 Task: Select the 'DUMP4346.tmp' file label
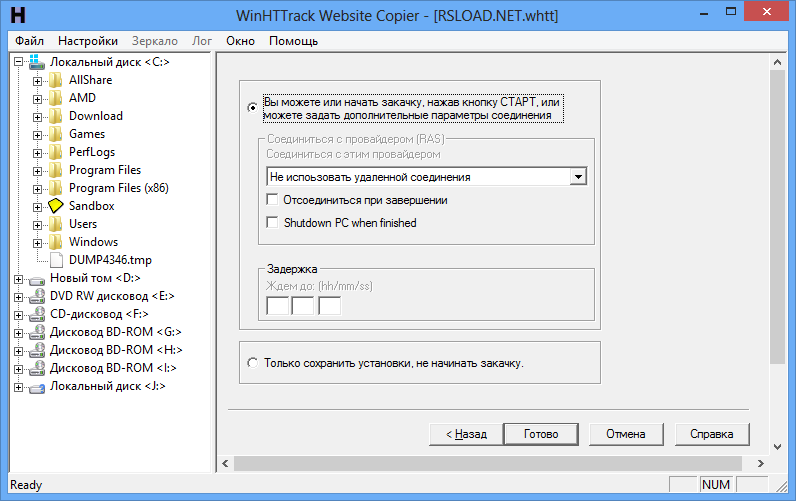pyautogui.click(x=111, y=260)
